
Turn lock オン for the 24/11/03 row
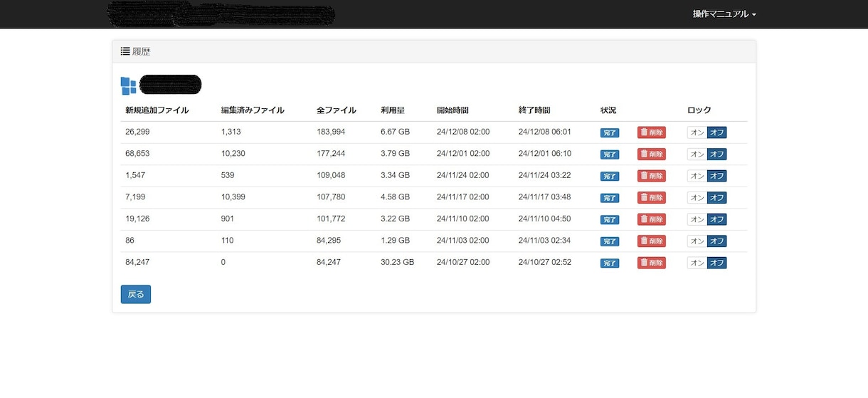coord(697,241)
